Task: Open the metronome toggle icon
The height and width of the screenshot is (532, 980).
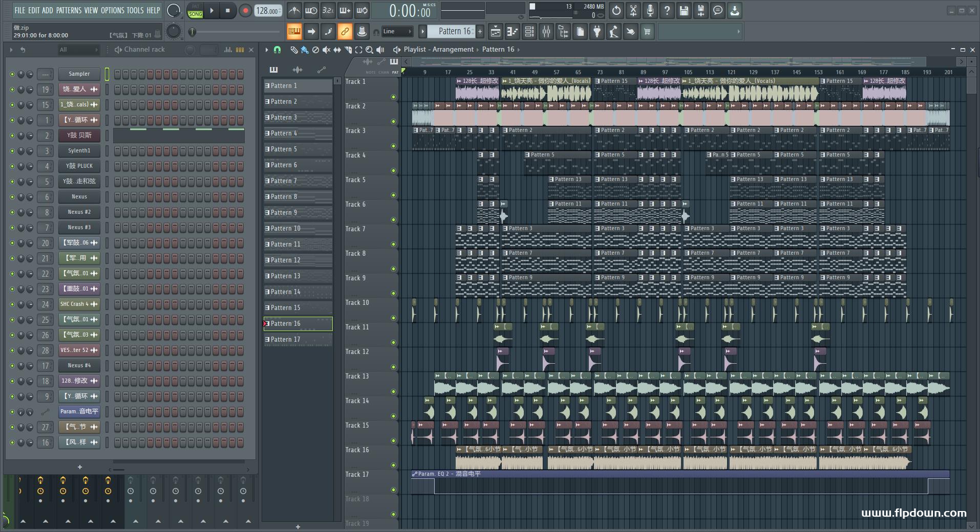Action: (x=294, y=10)
